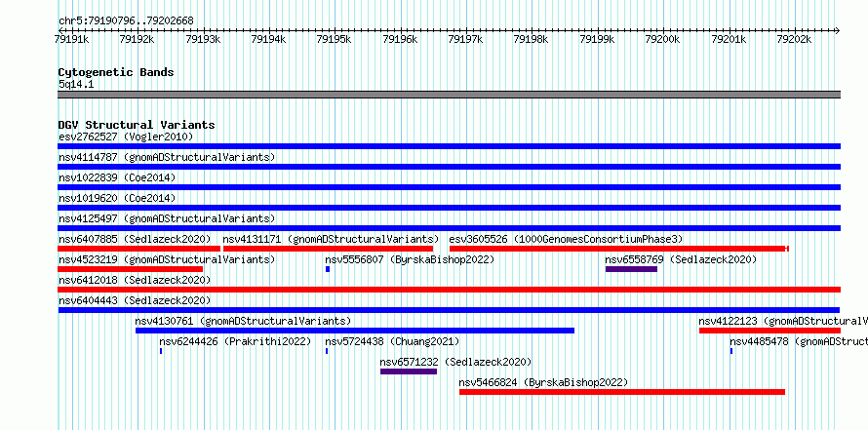Select the blue bar under nsv1022839
Screen dimensions: 868x430
coord(449,187)
